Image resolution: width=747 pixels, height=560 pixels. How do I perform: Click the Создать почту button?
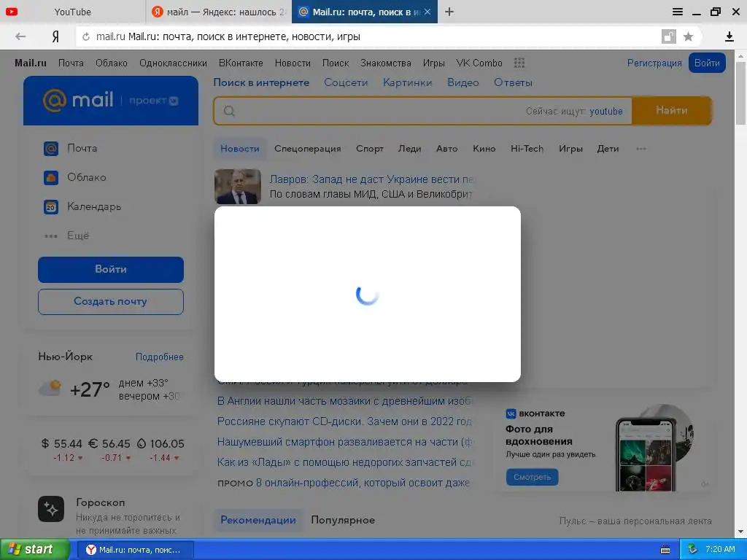pos(111,301)
